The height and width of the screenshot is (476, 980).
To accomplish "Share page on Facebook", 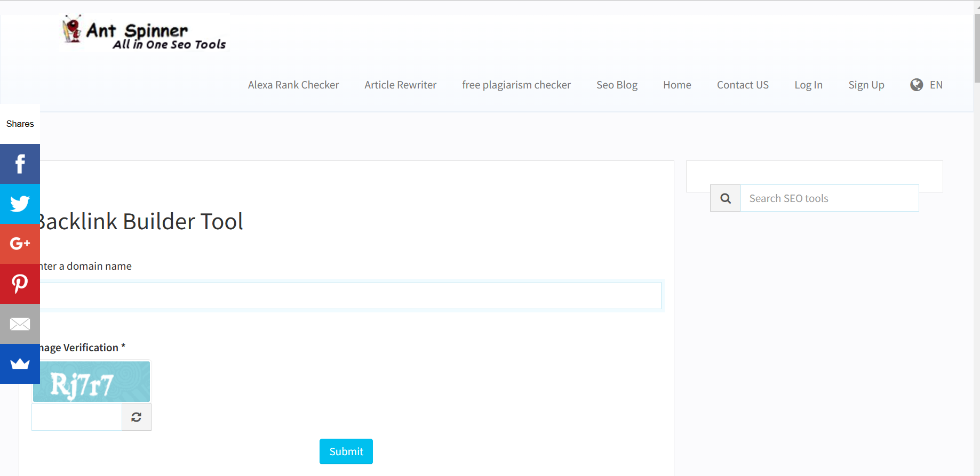I will pos(20,164).
